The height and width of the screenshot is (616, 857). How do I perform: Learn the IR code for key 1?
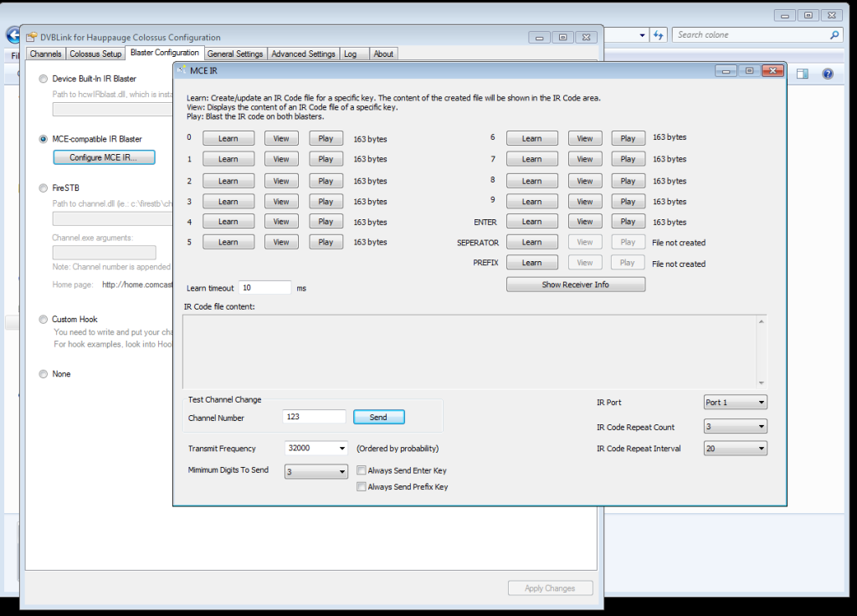pos(228,159)
